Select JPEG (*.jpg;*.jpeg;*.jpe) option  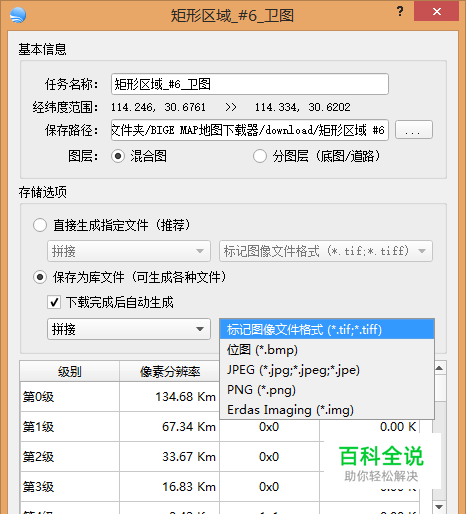327,370
